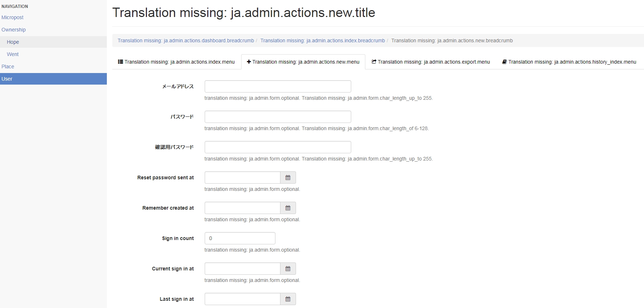Open Ownership in the navigation sidebar
644x308 pixels.
point(13,30)
